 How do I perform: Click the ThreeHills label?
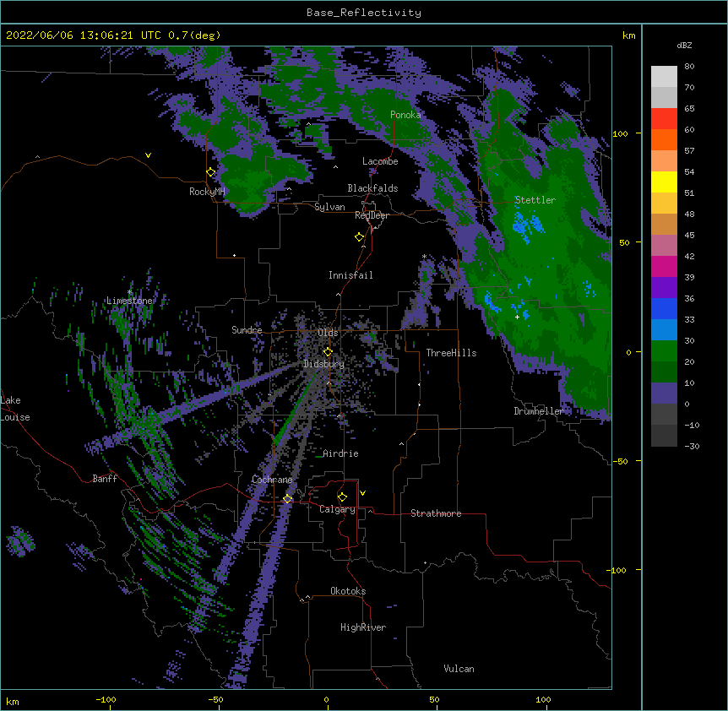(x=451, y=353)
